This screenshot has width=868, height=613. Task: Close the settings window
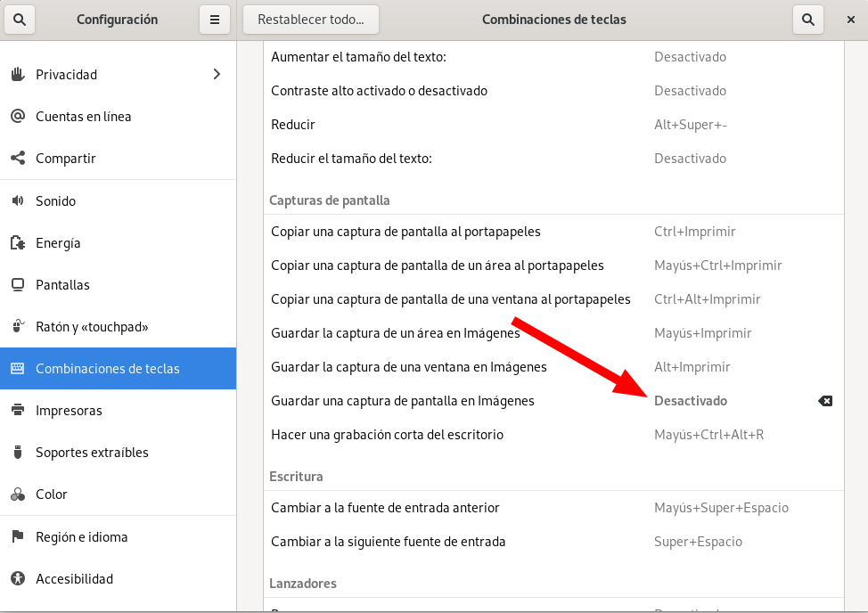850,20
